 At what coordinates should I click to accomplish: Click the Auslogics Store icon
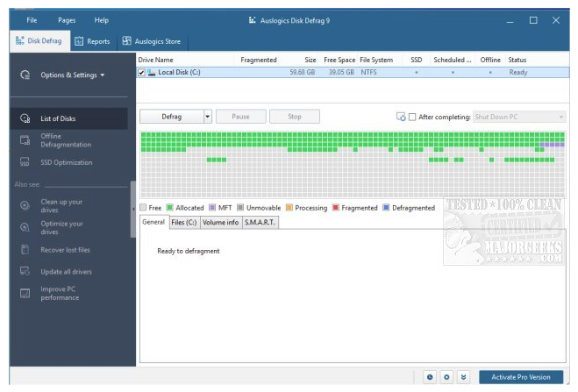point(127,40)
